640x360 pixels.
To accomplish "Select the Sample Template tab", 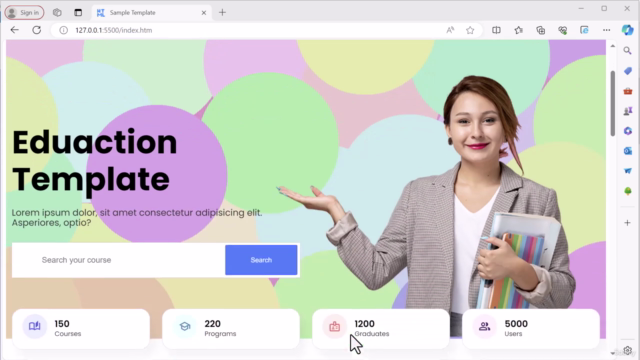I will [151, 13].
